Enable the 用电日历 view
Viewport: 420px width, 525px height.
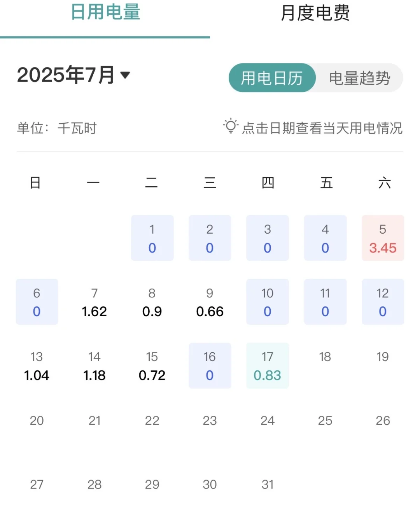[272, 78]
